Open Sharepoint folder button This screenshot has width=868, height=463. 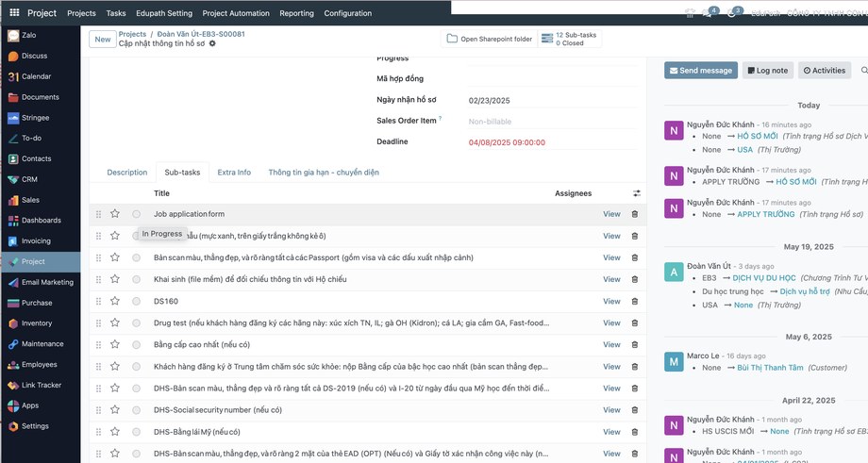coord(490,39)
